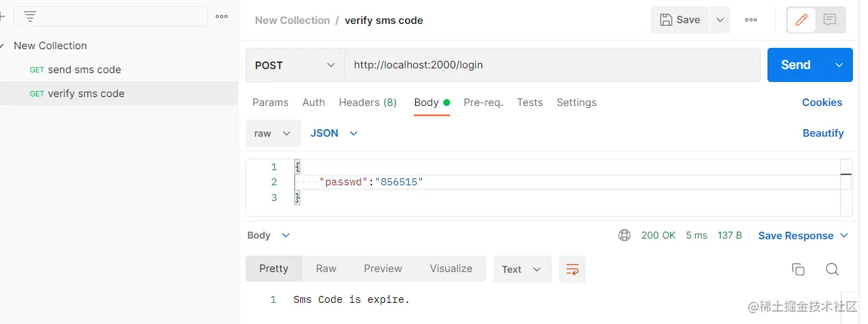Switch to edit mode pencil icon
Viewport: 868px width, 324px height.
[801, 20]
